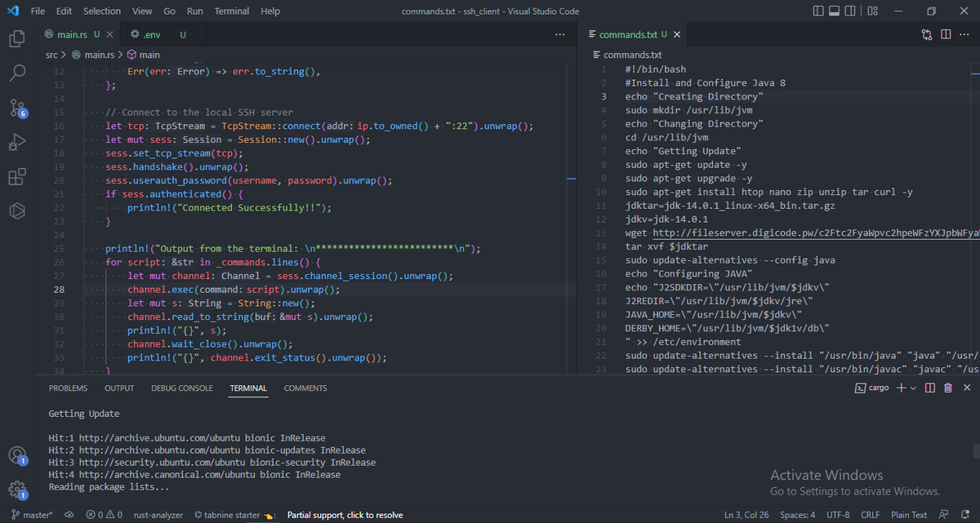Open the master branch status bar item
The image size is (980, 523).
(x=32, y=515)
